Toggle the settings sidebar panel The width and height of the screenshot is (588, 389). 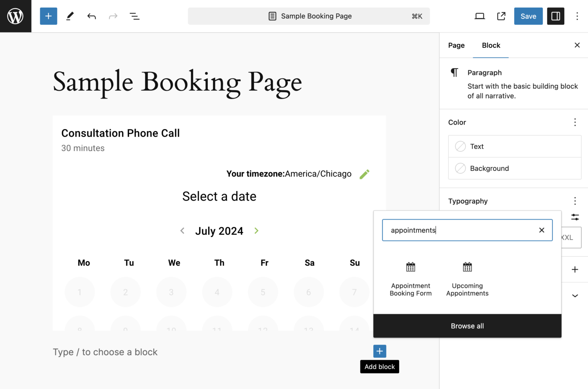(x=555, y=16)
